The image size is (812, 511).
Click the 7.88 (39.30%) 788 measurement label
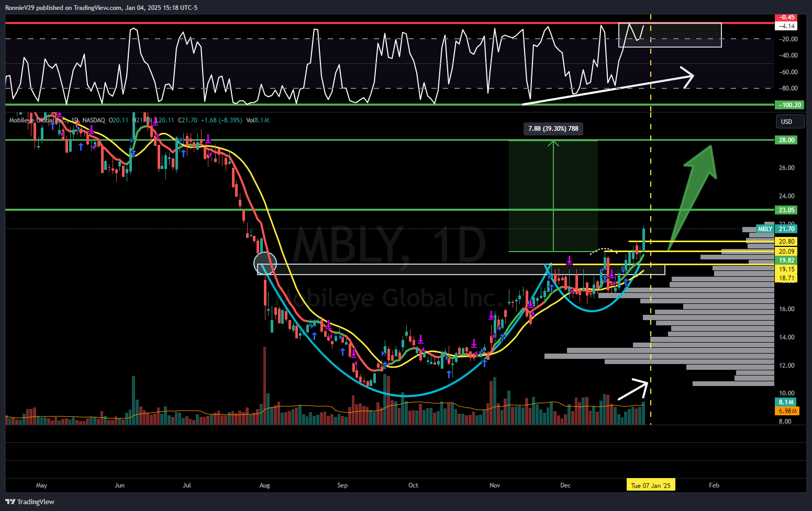[x=553, y=129]
